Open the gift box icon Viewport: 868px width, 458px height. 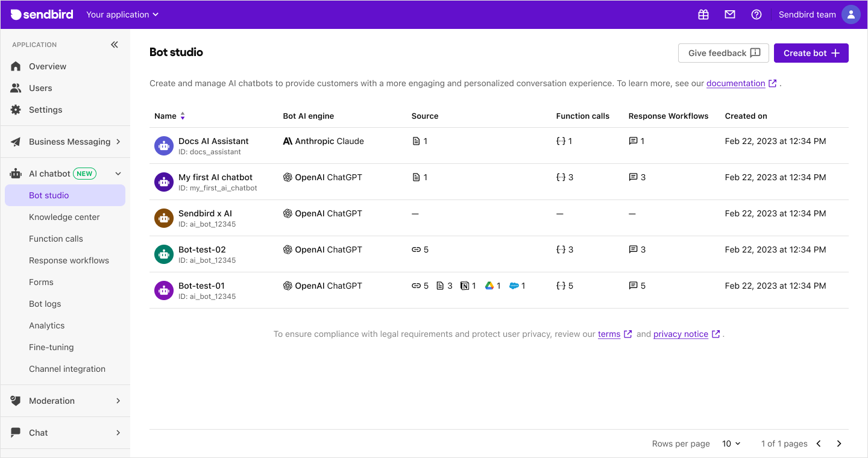(x=703, y=14)
